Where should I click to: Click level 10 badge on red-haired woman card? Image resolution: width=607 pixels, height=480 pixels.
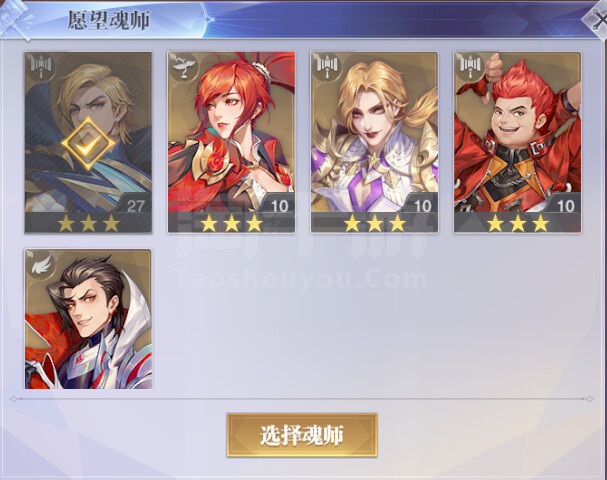279,205
